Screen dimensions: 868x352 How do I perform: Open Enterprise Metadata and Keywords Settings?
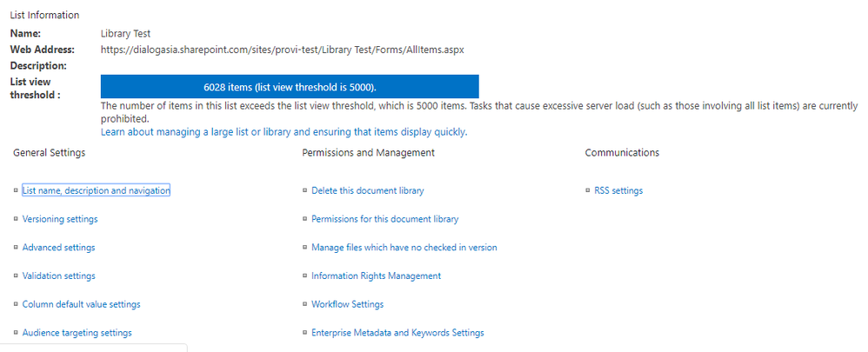pos(397,333)
